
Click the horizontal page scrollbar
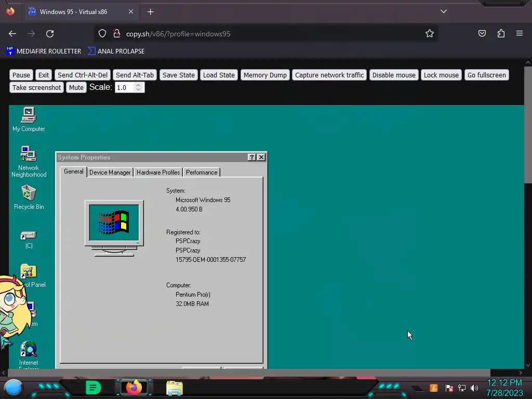coord(249,373)
